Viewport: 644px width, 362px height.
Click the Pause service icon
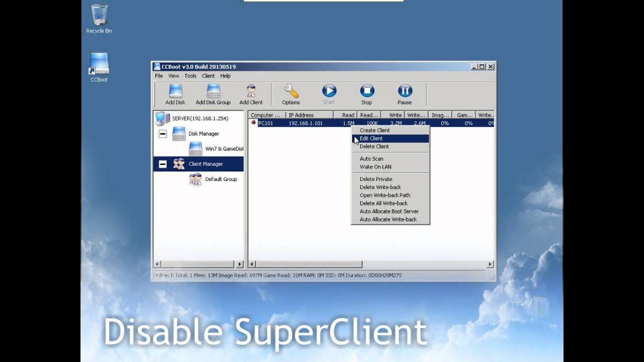pos(405,95)
